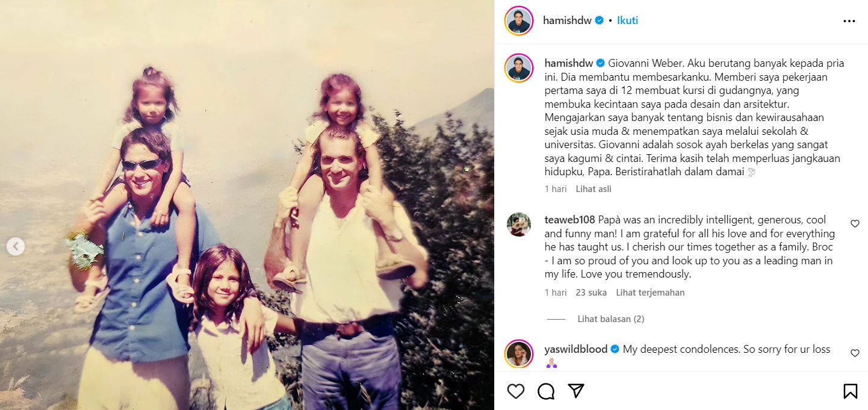Follow hamishdw with the Ikuti button
The height and width of the screenshot is (410, 868).
click(x=627, y=20)
